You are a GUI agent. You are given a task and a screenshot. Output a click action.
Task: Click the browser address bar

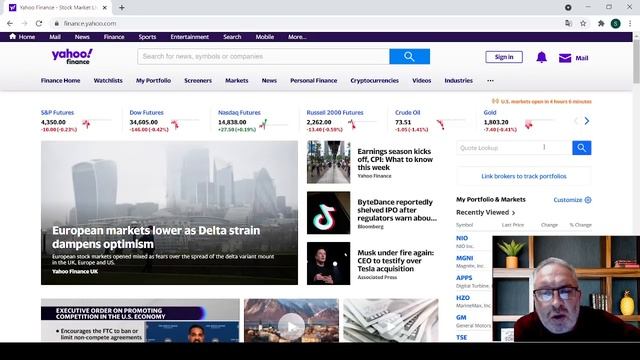coord(306,24)
